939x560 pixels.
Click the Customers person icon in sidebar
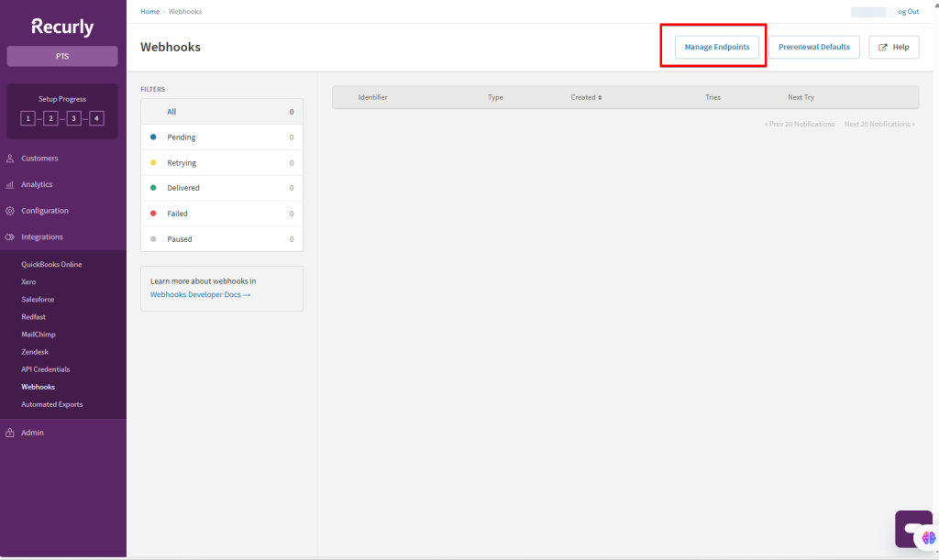coord(9,159)
